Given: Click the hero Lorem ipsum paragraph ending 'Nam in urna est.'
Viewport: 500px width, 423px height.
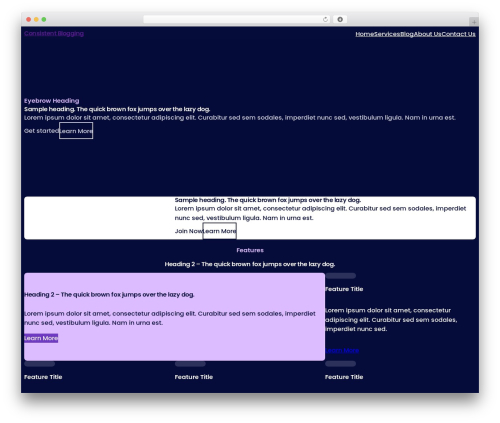Looking at the screenshot, I should coord(240,118).
